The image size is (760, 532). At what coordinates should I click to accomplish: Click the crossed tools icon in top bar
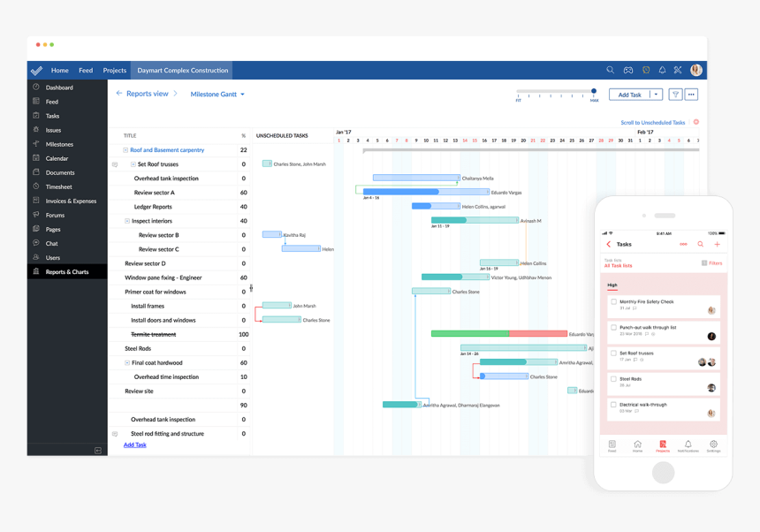(677, 70)
